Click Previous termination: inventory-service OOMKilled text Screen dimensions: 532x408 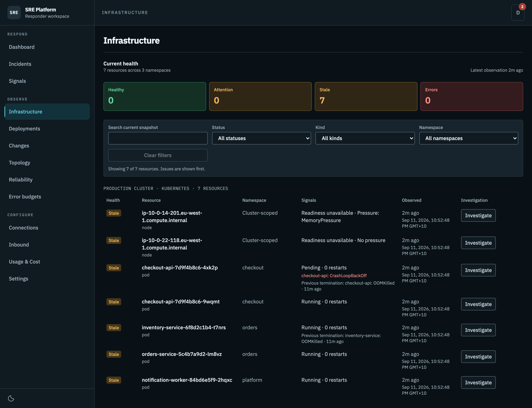tap(341, 338)
